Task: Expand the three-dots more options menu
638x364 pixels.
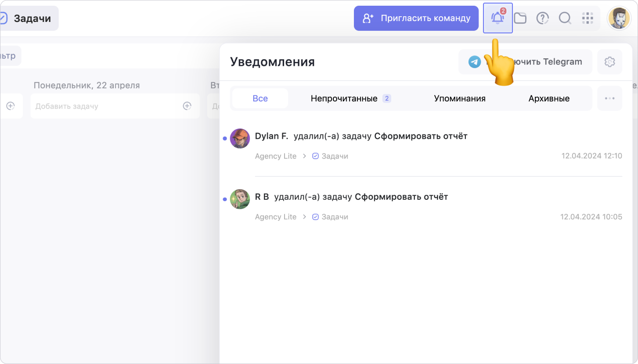Action: coord(609,98)
